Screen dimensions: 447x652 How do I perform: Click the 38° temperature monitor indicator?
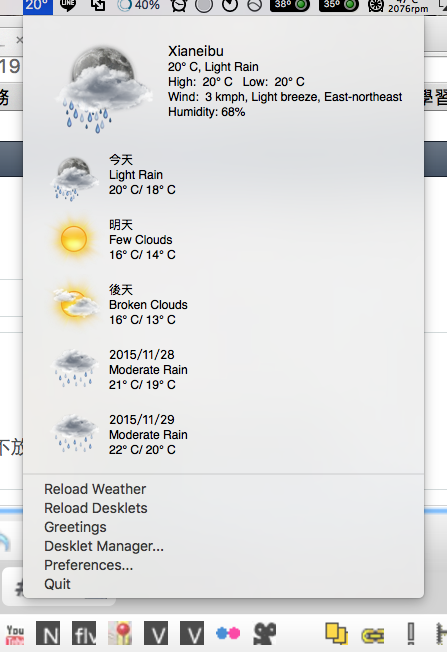click(x=290, y=5)
